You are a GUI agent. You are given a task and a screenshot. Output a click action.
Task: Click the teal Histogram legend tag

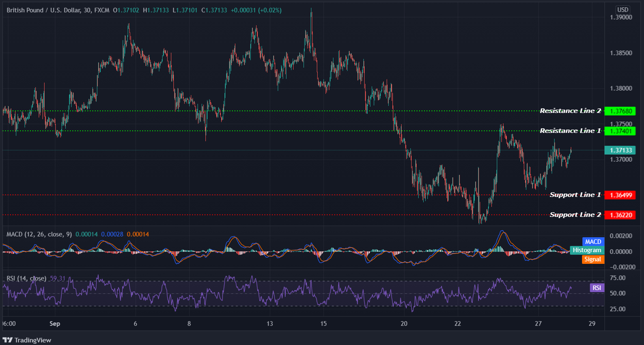pyautogui.click(x=587, y=250)
